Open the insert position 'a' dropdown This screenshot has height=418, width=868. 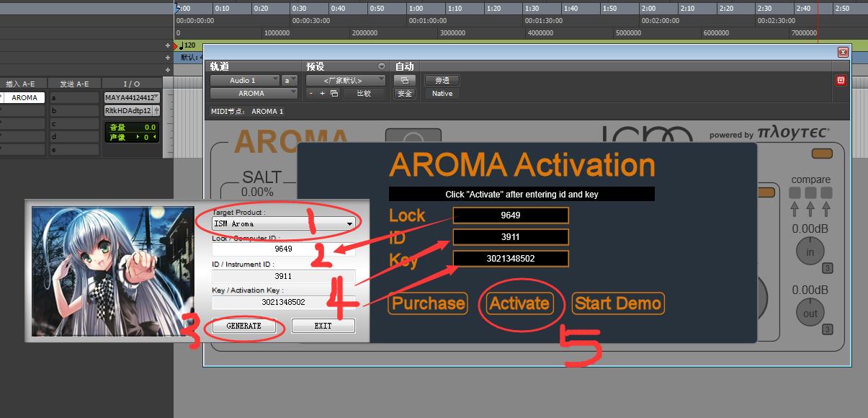290,81
